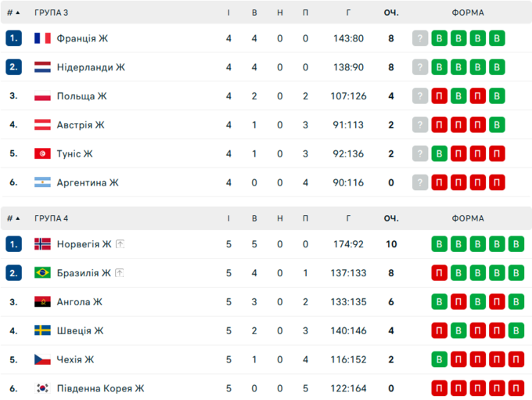Image resolution: width=532 pixels, height=400 pixels.
Task: Click the only green В badge for Туніс Ж
Action: coord(440,153)
